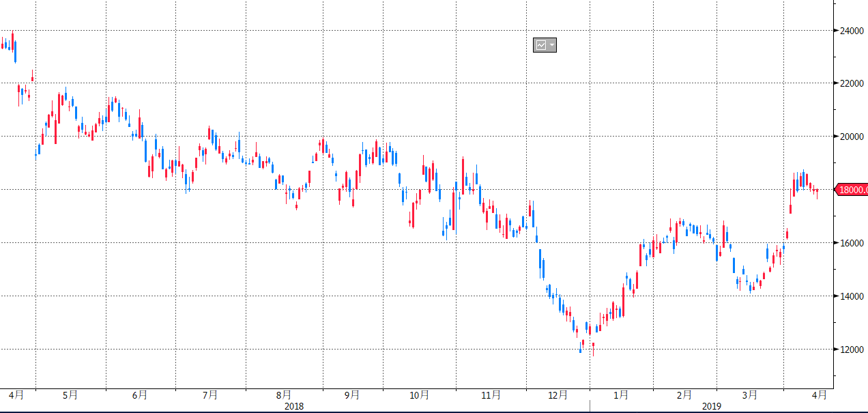868x413 pixels.
Task: Click the 22000 price axis label
Action: point(853,83)
